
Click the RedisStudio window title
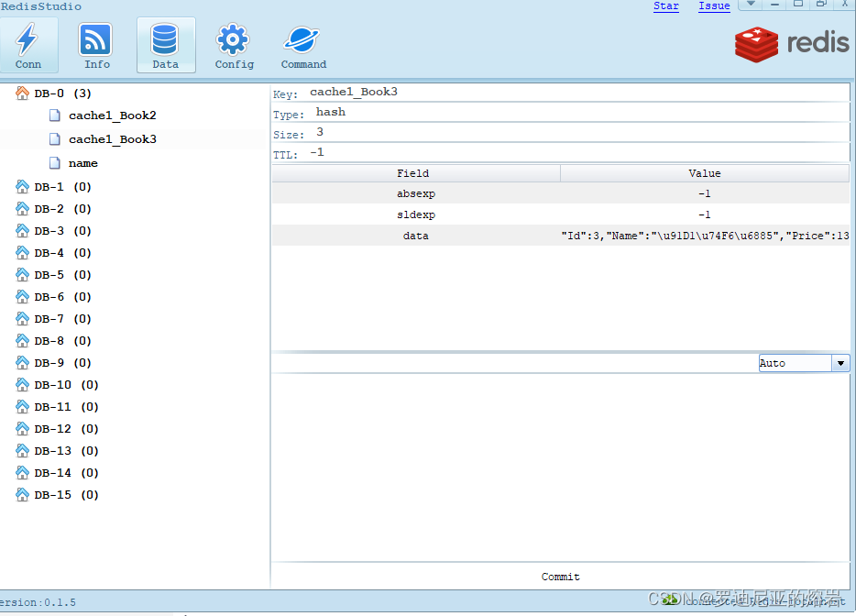coord(41,6)
